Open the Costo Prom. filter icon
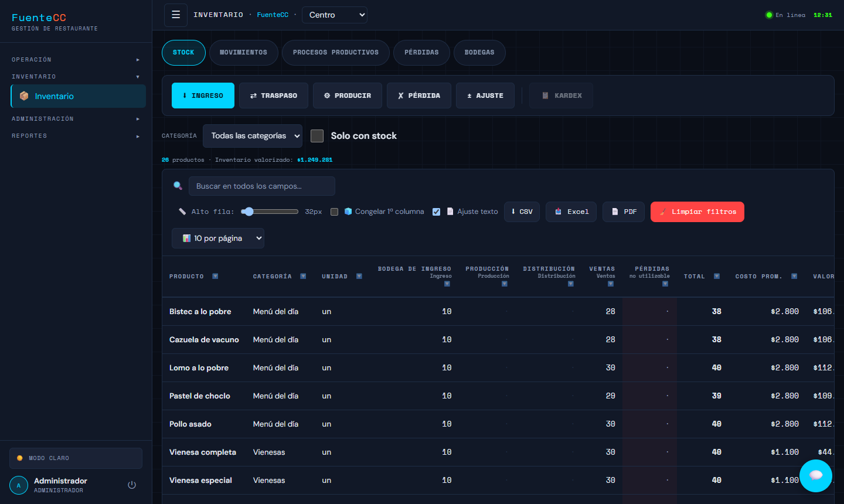The image size is (844, 504). pos(794,276)
